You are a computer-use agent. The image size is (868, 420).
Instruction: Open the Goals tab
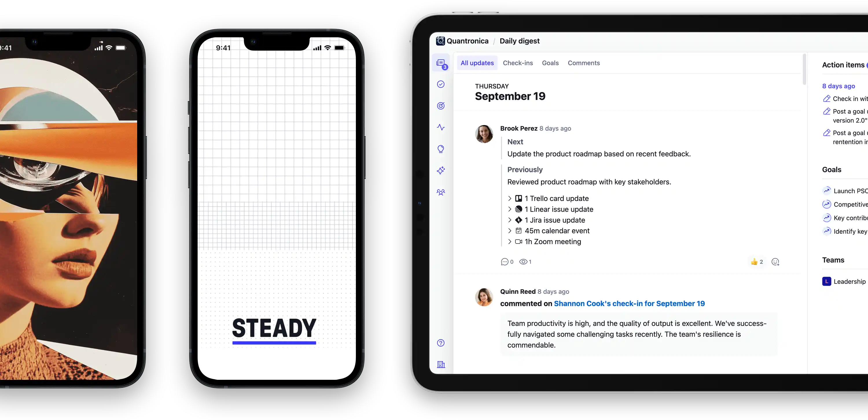pos(550,62)
